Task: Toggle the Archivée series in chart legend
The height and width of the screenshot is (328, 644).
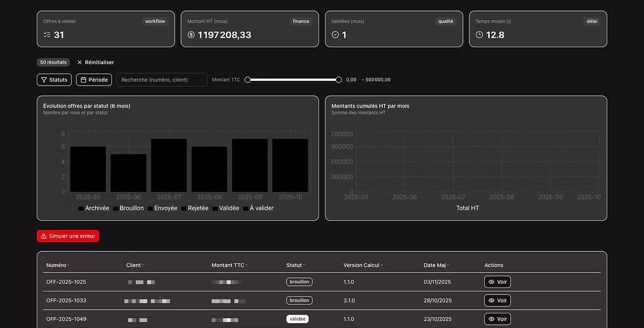Action: point(94,208)
